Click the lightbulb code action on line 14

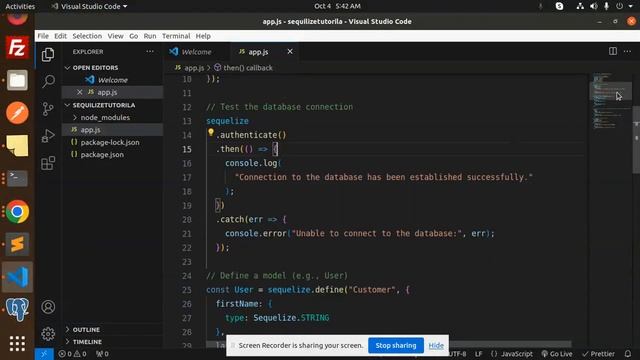click(x=211, y=132)
